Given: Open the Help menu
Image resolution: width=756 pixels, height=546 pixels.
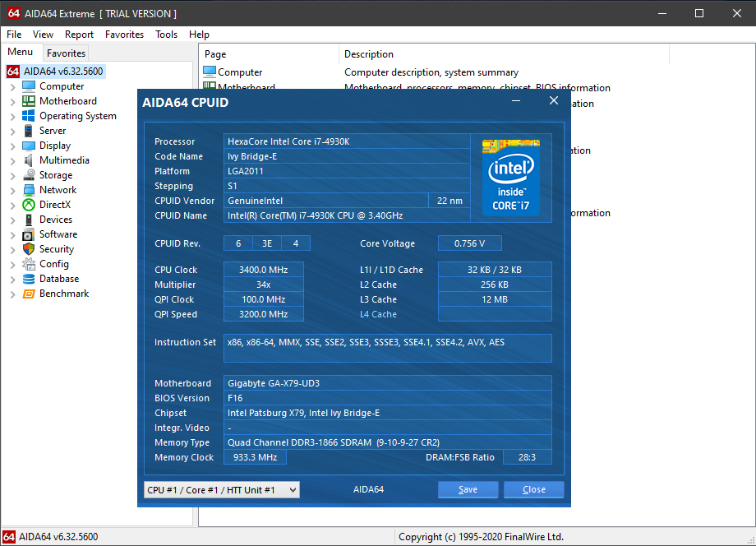Looking at the screenshot, I should [x=199, y=35].
